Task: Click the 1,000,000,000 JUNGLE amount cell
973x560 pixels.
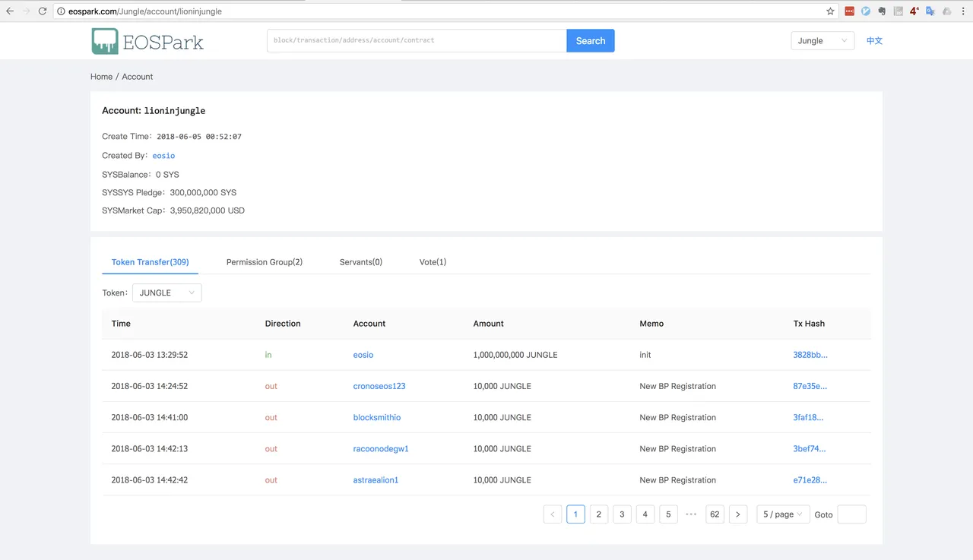Action: click(515, 355)
